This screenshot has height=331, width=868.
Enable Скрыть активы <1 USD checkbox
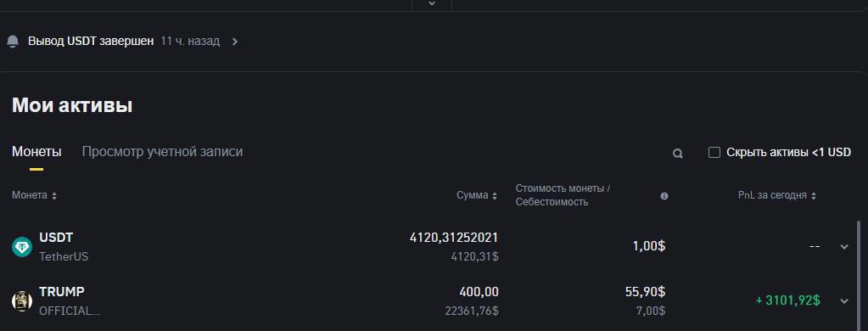pyautogui.click(x=714, y=152)
